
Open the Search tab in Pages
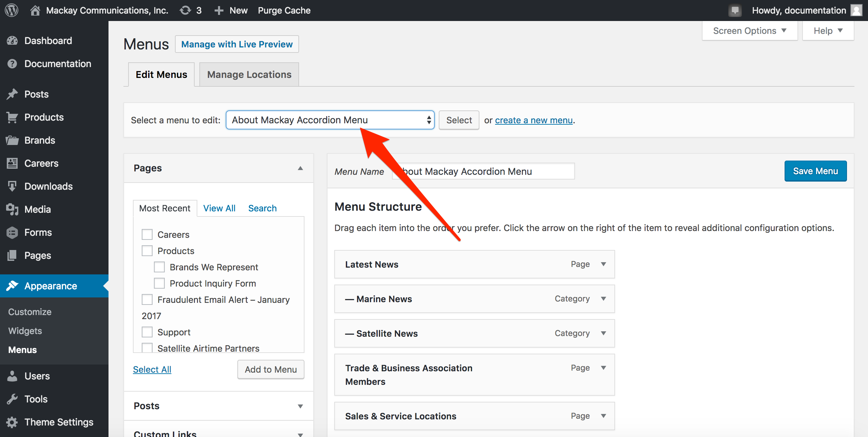(262, 208)
